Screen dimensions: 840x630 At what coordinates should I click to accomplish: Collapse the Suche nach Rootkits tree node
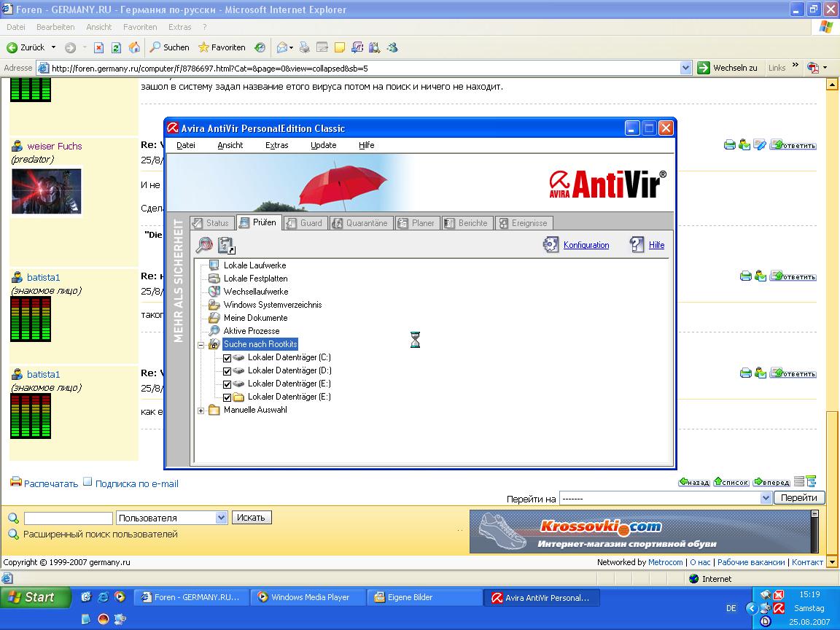pyautogui.click(x=201, y=345)
